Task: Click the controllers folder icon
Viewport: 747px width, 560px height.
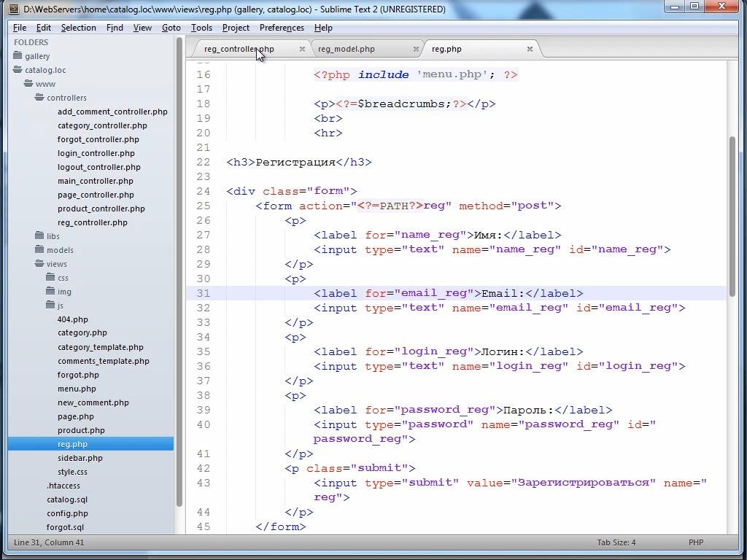Action: coord(39,97)
